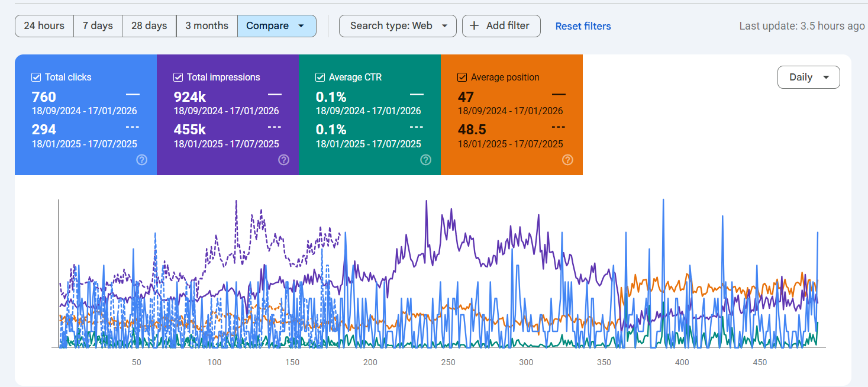This screenshot has width=868, height=387.
Task: Open the Compare dropdown
Action: (x=277, y=25)
